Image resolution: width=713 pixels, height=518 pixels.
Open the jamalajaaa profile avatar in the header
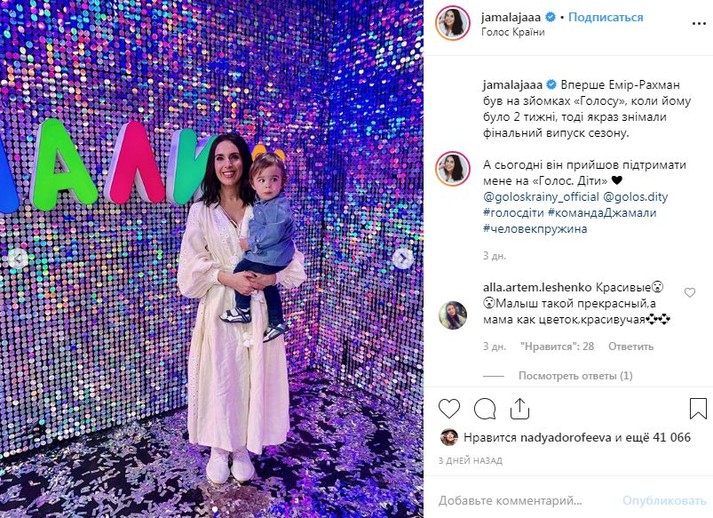(x=452, y=23)
